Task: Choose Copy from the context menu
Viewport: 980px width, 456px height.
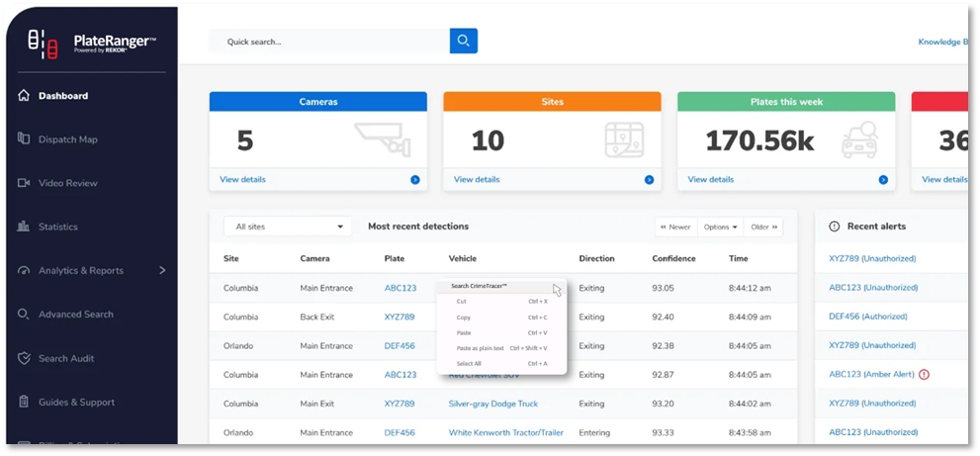Action: tap(464, 318)
